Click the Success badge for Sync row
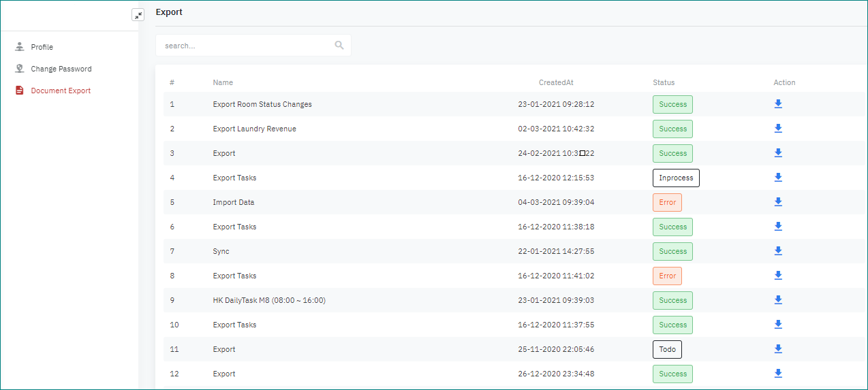Viewport: 868px width, 390px height. (x=672, y=251)
